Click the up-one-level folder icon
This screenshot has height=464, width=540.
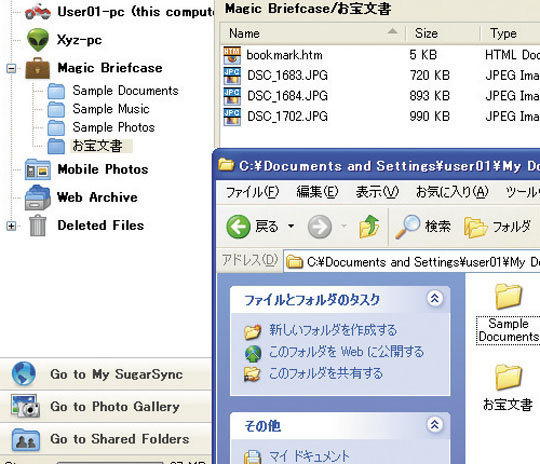click(369, 226)
